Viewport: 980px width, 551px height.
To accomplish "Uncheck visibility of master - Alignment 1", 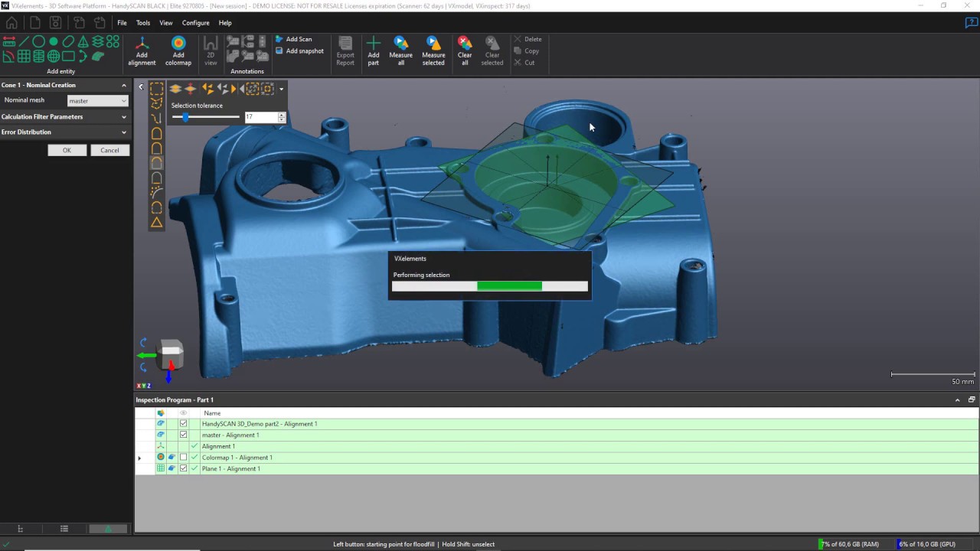I will coord(183,435).
